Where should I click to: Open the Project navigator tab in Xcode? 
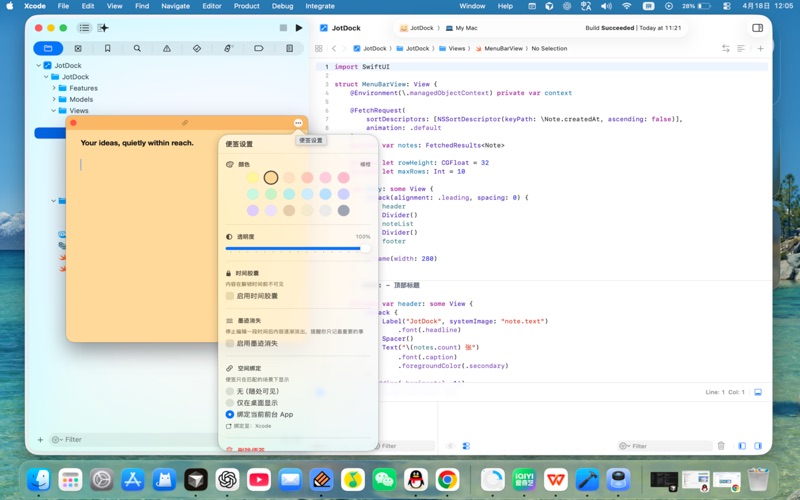coord(48,48)
